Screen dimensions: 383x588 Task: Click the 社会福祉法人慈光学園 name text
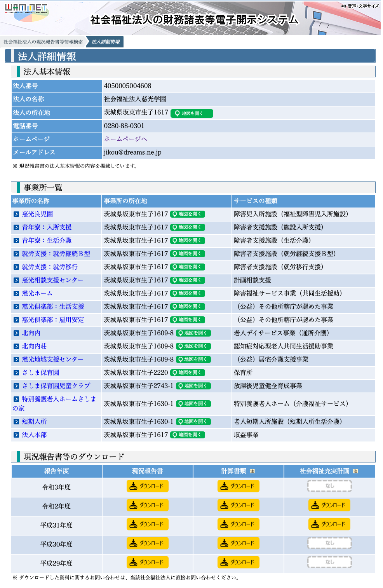135,99
